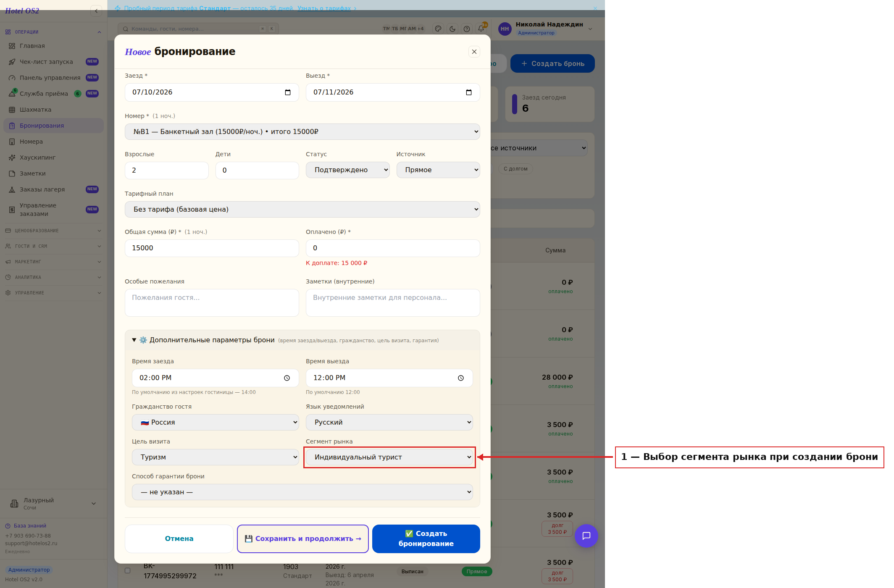Click the НН user avatar

point(505,29)
